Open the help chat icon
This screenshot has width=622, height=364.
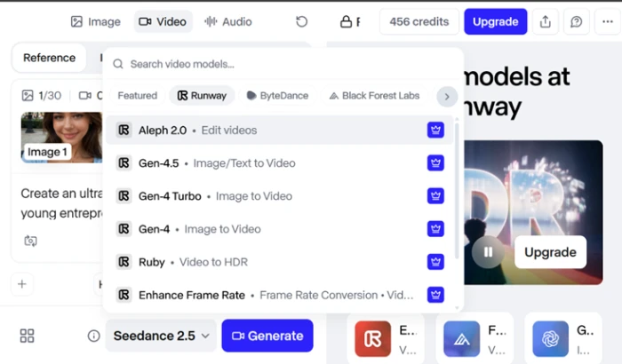[576, 21]
